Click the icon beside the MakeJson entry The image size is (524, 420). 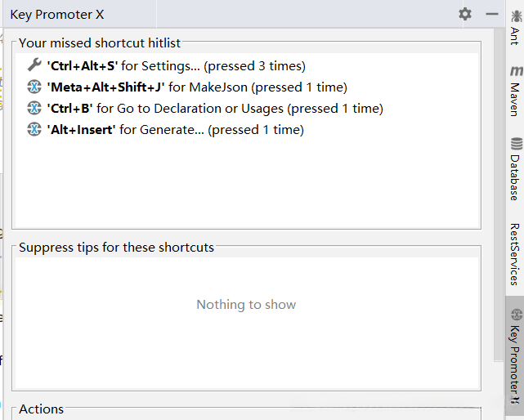pos(34,87)
